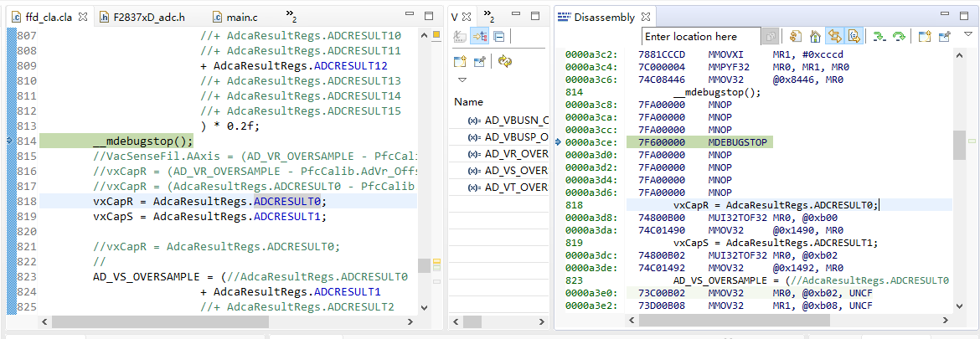
Task: Click the instruction pointer arrow at line 814
Action: pos(8,141)
